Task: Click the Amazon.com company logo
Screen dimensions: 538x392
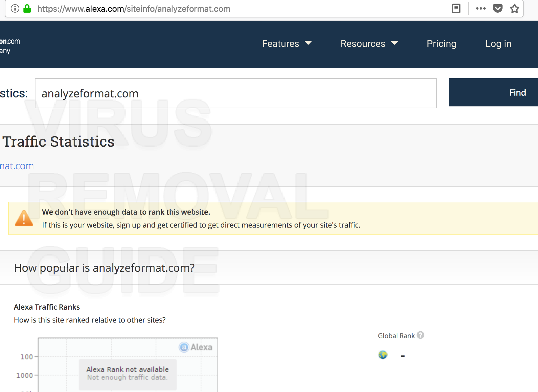Action: coord(10,46)
